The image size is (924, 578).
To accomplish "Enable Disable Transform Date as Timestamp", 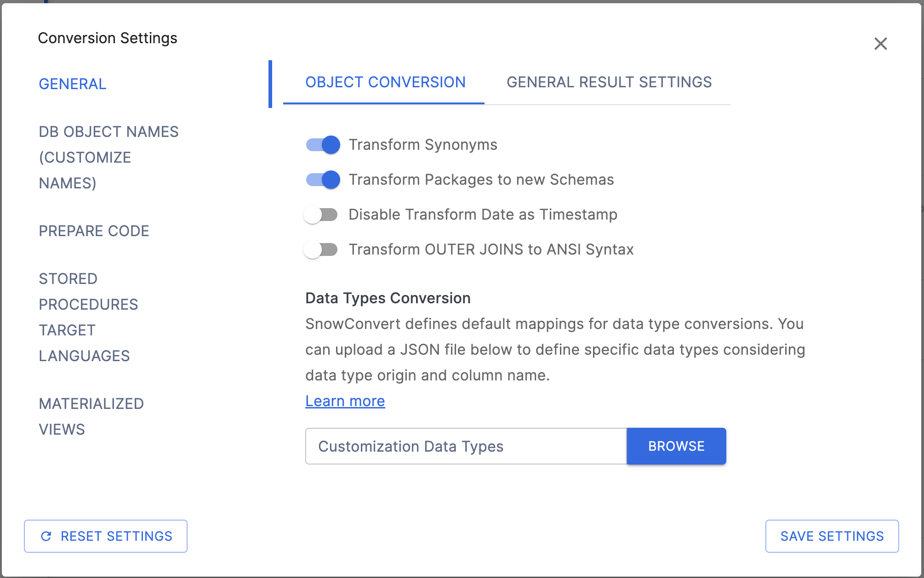I will (x=322, y=214).
